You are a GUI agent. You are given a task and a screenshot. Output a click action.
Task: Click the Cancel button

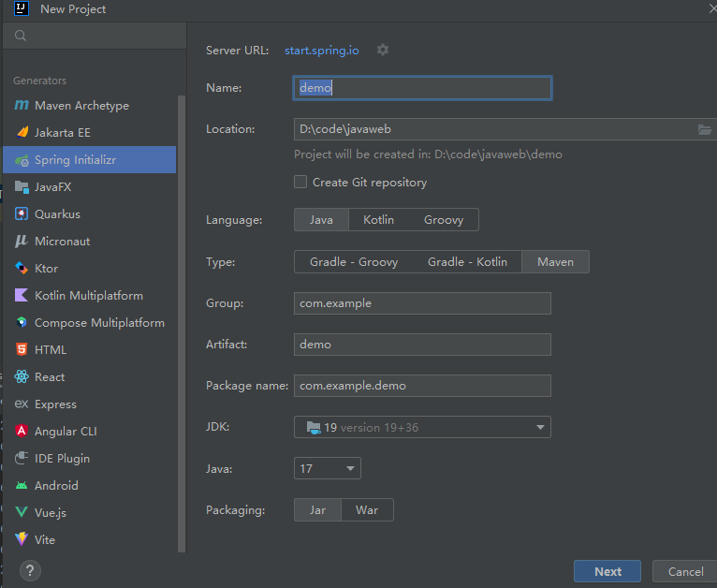[685, 571]
